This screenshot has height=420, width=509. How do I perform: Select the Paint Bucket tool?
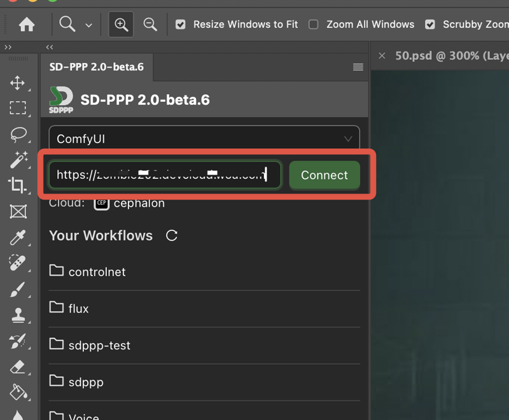tap(18, 392)
